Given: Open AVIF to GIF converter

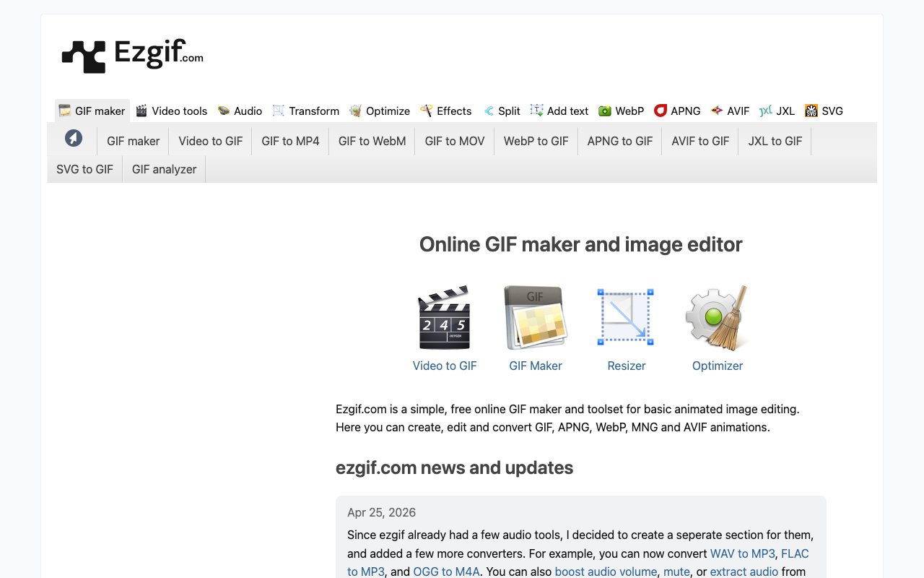Looking at the screenshot, I should (701, 141).
